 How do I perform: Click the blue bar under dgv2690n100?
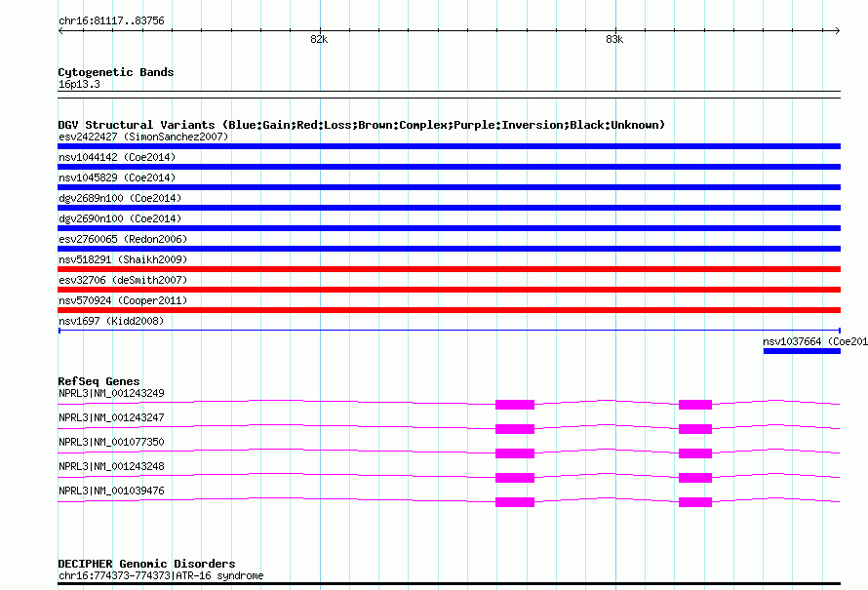(449, 228)
